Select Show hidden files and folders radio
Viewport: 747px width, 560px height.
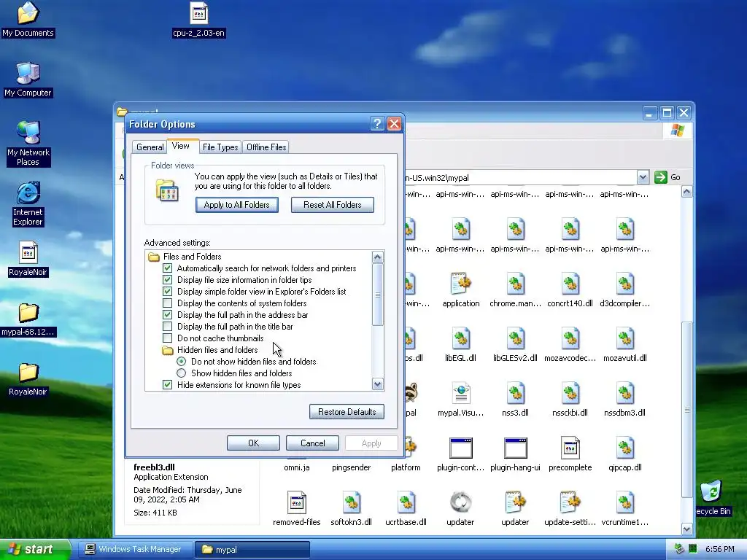[x=181, y=373]
